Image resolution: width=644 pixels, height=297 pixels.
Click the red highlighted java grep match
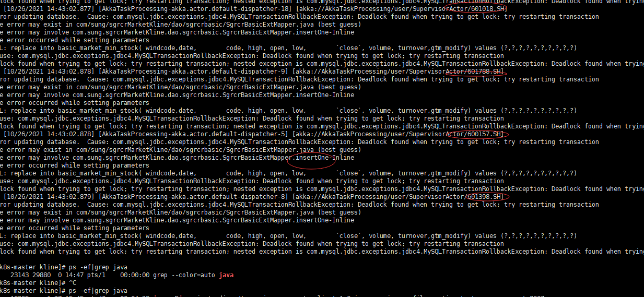(x=226, y=275)
